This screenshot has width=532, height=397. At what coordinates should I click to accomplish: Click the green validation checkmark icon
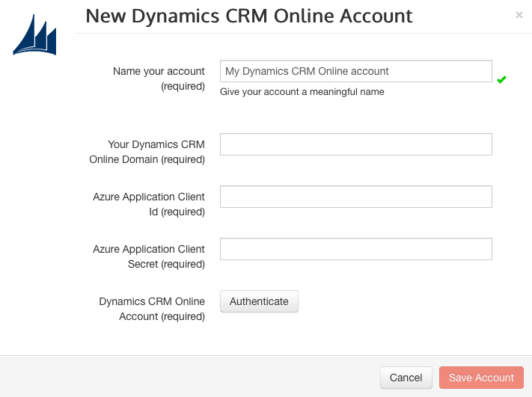[x=501, y=80]
